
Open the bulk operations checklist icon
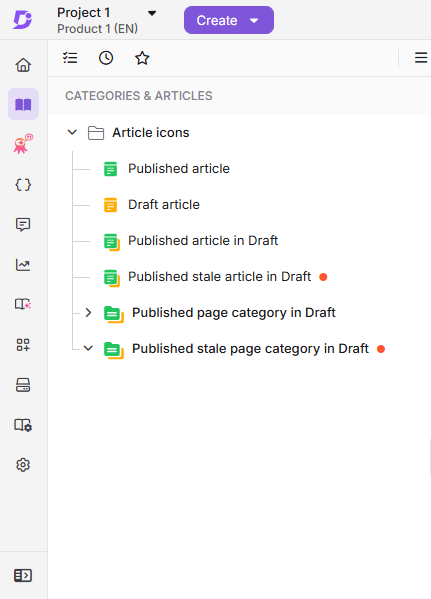coord(70,58)
